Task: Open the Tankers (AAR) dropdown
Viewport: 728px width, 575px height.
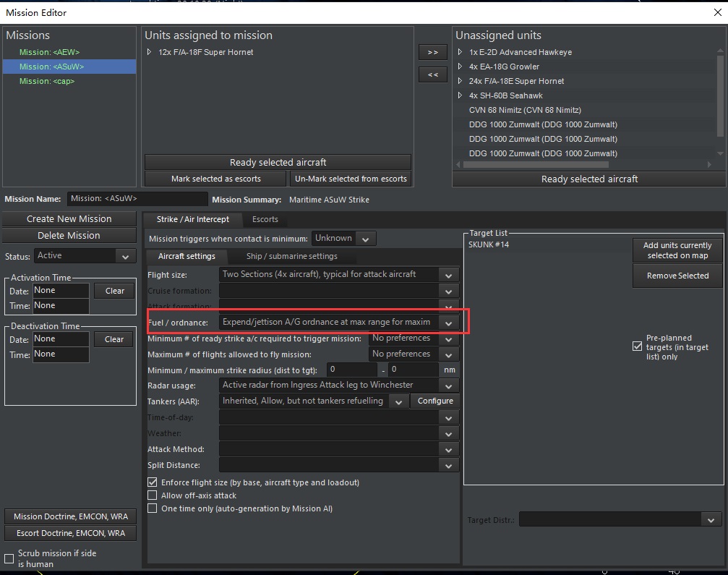Action: point(314,401)
